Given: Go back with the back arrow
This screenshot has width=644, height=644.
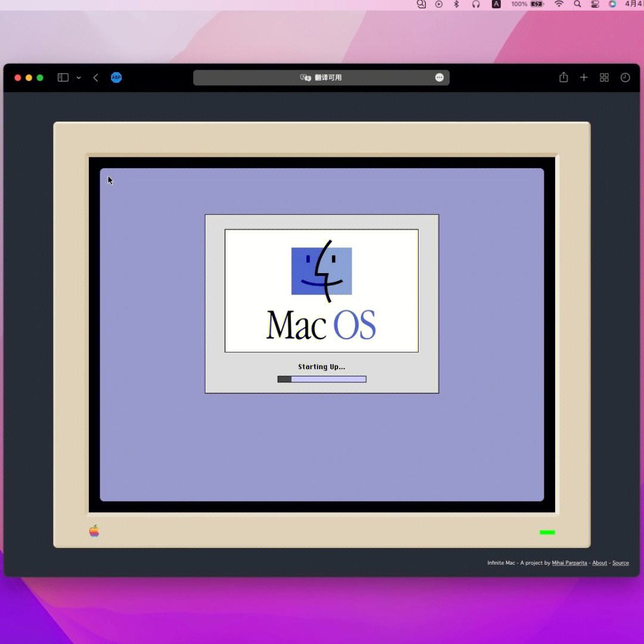Looking at the screenshot, I should pos(95,78).
